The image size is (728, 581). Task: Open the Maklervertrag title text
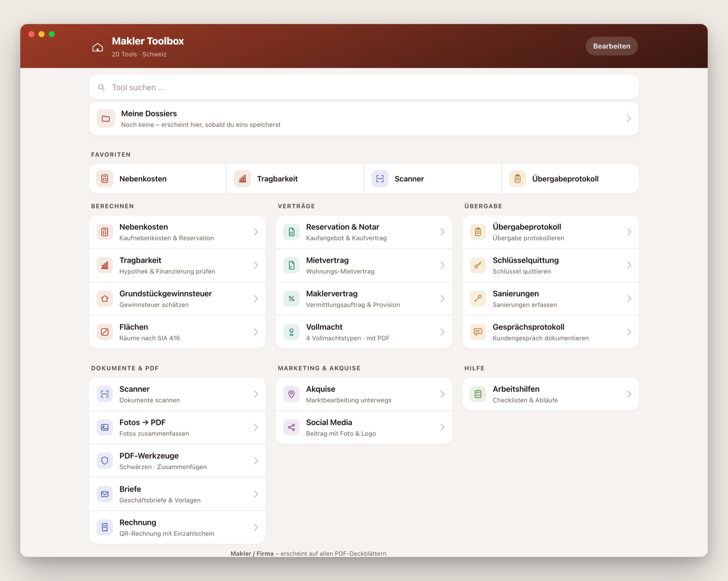point(332,294)
